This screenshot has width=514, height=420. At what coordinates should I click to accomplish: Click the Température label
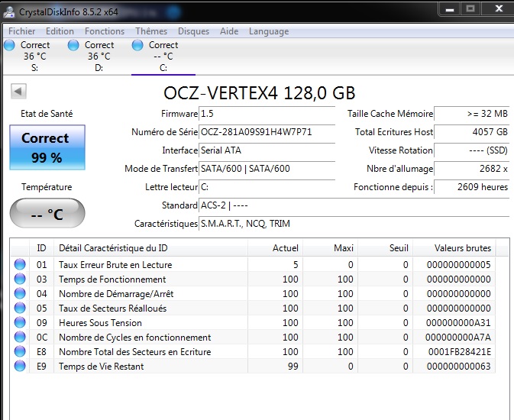pyautogui.click(x=47, y=187)
